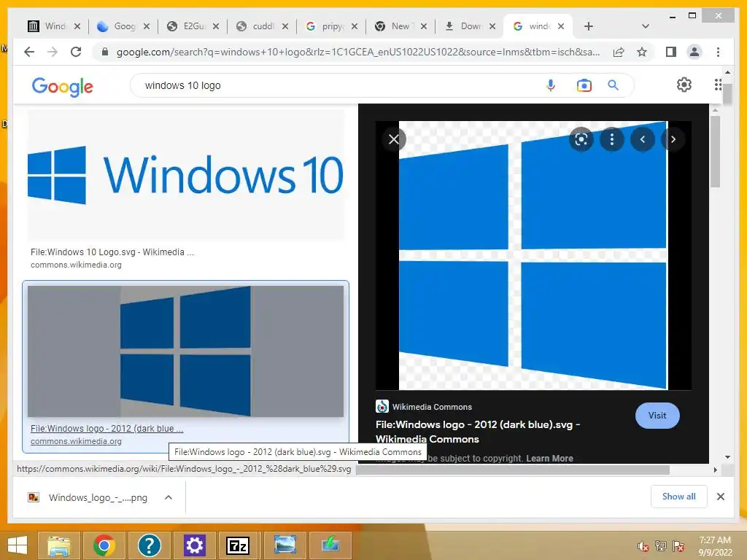Screen dimensions: 747x560
Task: Open a new tab with plus button
Action: tap(589, 26)
